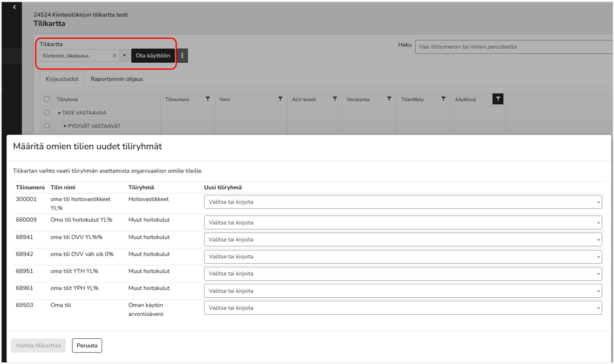
Task: Click the 'Tilikartta' page heading
Action: pos(49,24)
